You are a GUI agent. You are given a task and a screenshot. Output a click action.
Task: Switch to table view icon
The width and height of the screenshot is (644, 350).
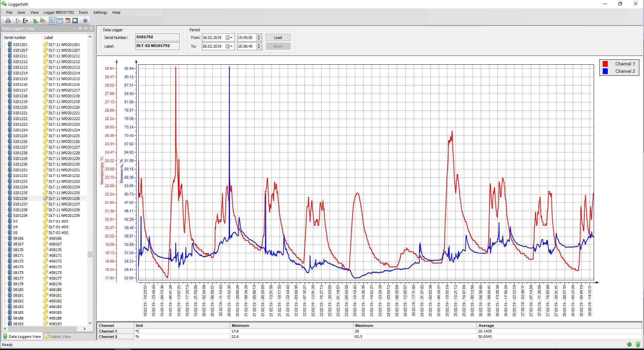pos(60,21)
